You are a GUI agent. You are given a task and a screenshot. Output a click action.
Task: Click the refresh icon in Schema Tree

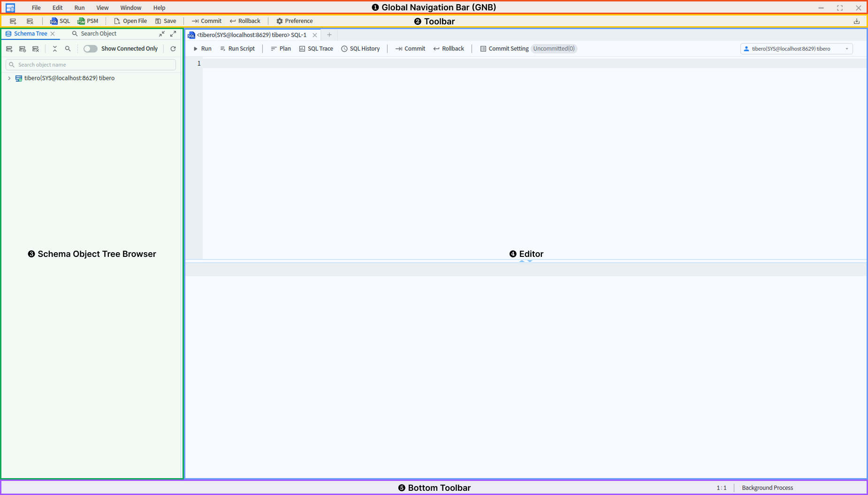coord(173,49)
